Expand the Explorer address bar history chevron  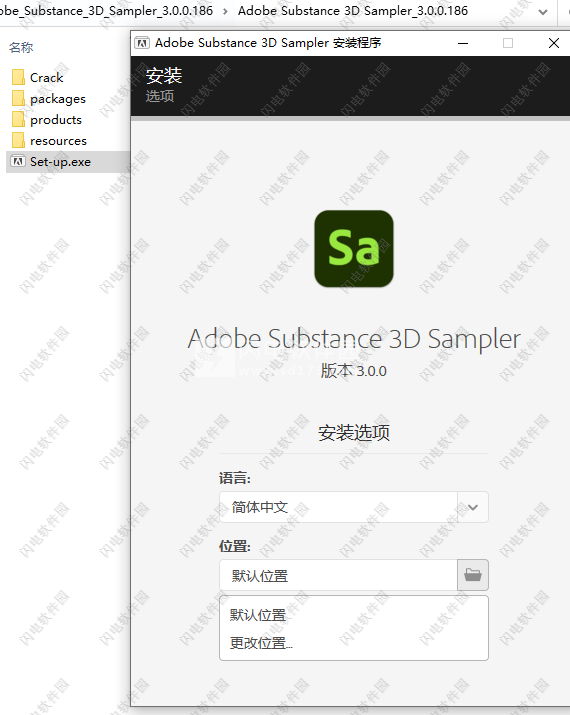pyautogui.click(x=543, y=11)
